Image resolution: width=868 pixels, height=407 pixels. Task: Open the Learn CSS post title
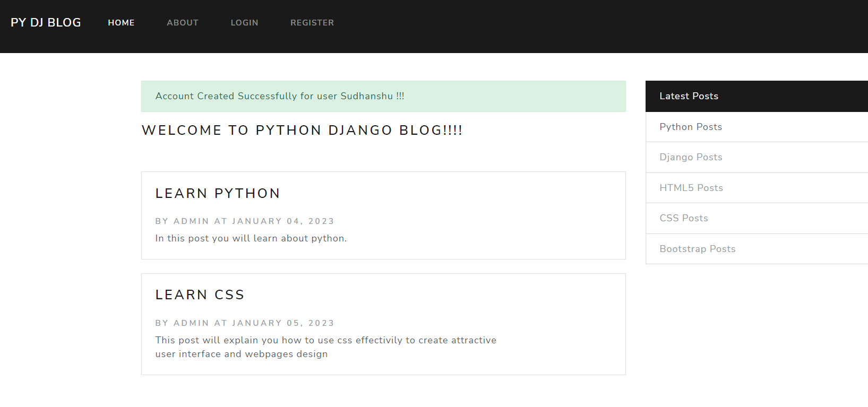(200, 295)
